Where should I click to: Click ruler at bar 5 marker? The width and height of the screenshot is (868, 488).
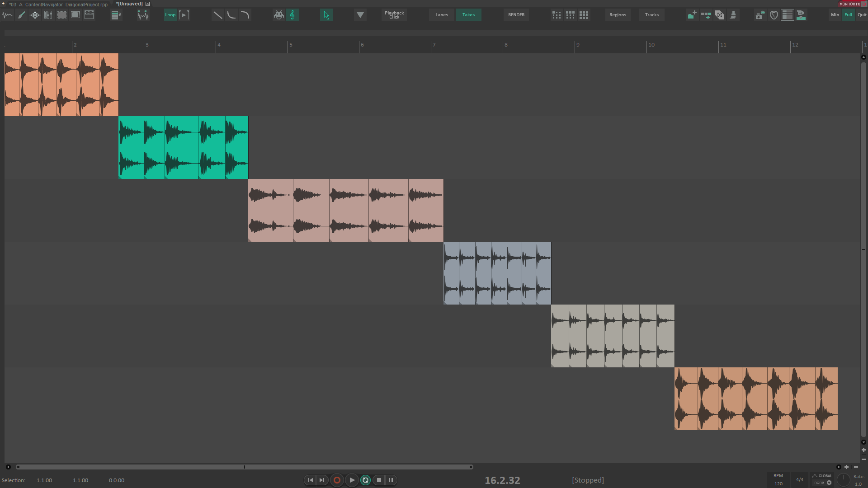click(290, 45)
